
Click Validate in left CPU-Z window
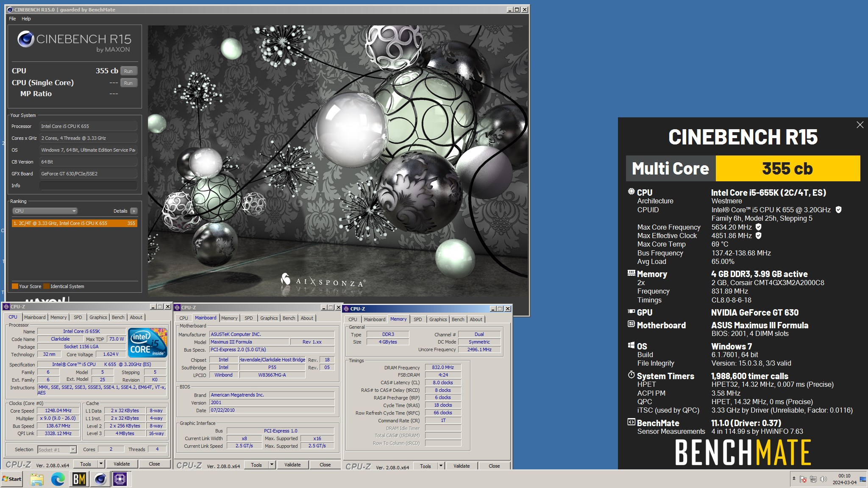[122, 464]
